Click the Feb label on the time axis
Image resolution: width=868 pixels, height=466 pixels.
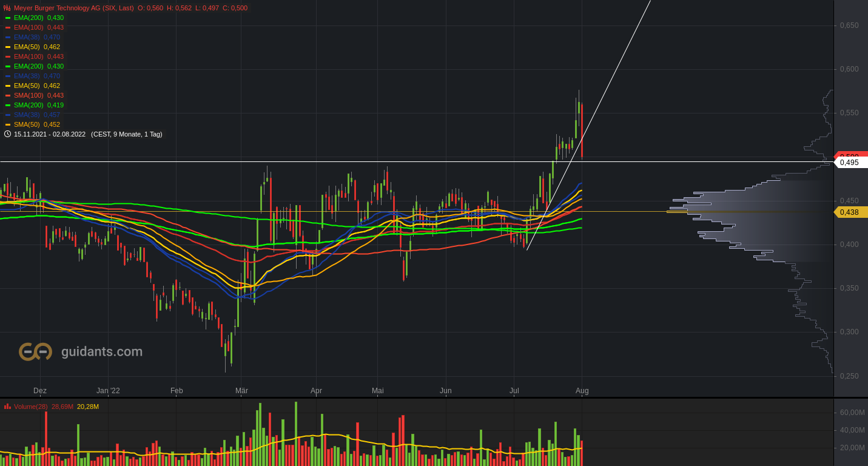click(177, 391)
